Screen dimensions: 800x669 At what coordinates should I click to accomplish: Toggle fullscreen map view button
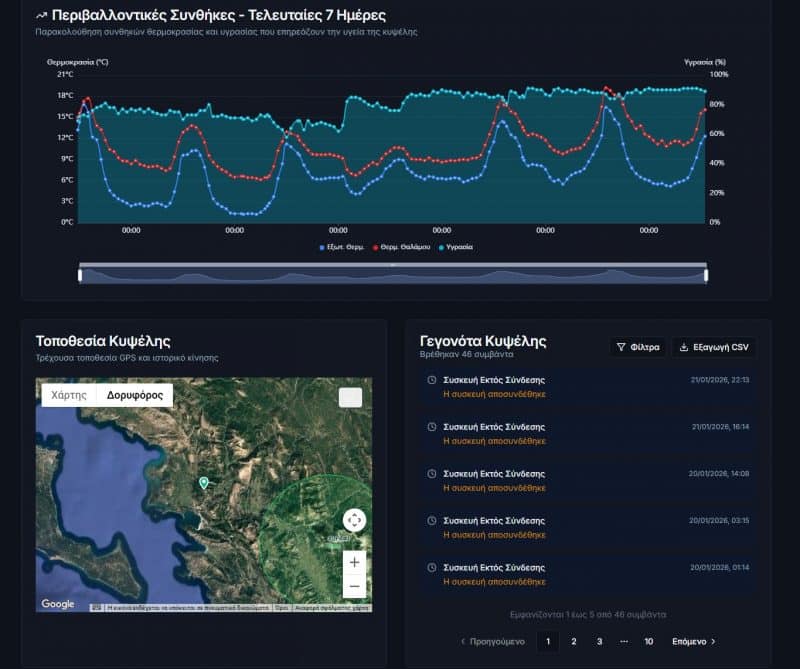[350, 397]
